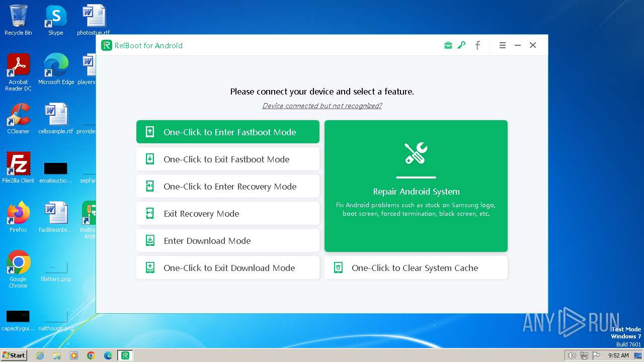The width and height of the screenshot is (644, 362).
Task: Click the key register icon
Action: pyautogui.click(x=461, y=45)
